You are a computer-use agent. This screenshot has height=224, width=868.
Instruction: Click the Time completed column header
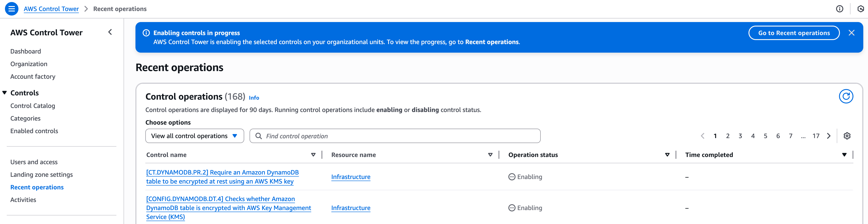[709, 155]
